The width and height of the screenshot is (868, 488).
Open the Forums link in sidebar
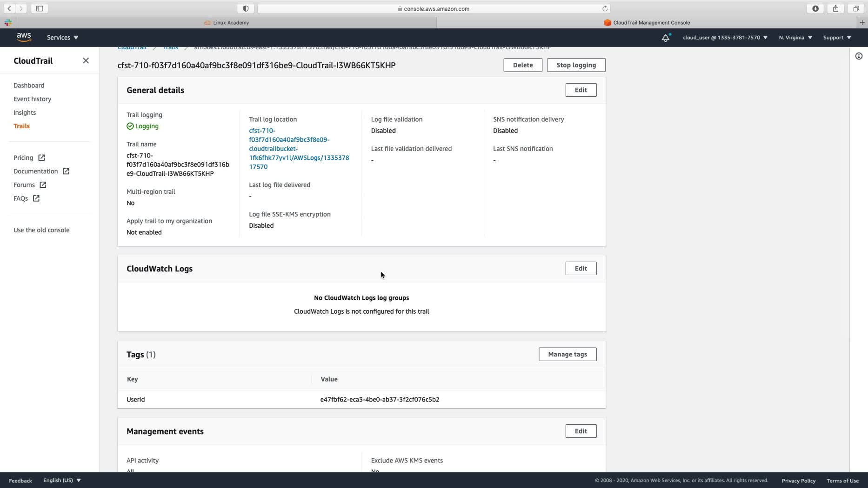pyautogui.click(x=24, y=185)
